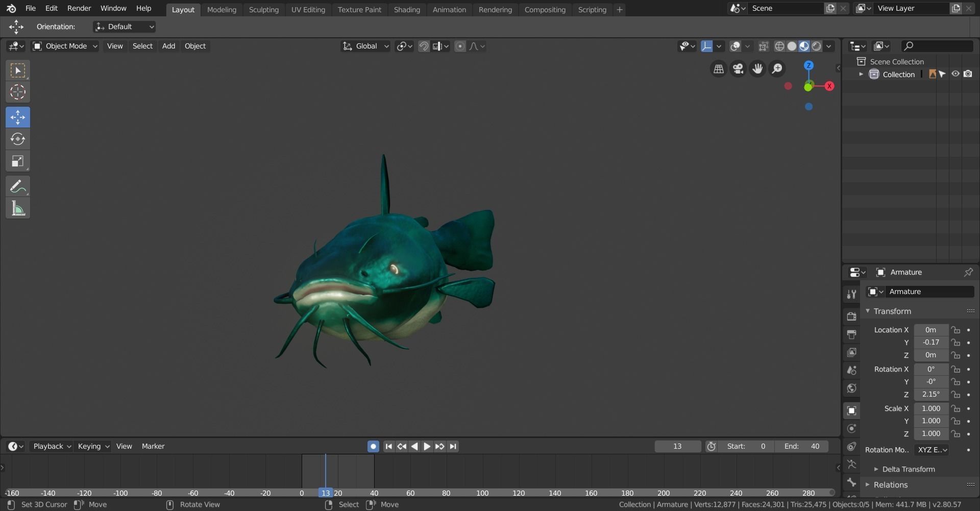Open the Object properties tab
Viewport: 980px width, 511px height.
(851, 410)
